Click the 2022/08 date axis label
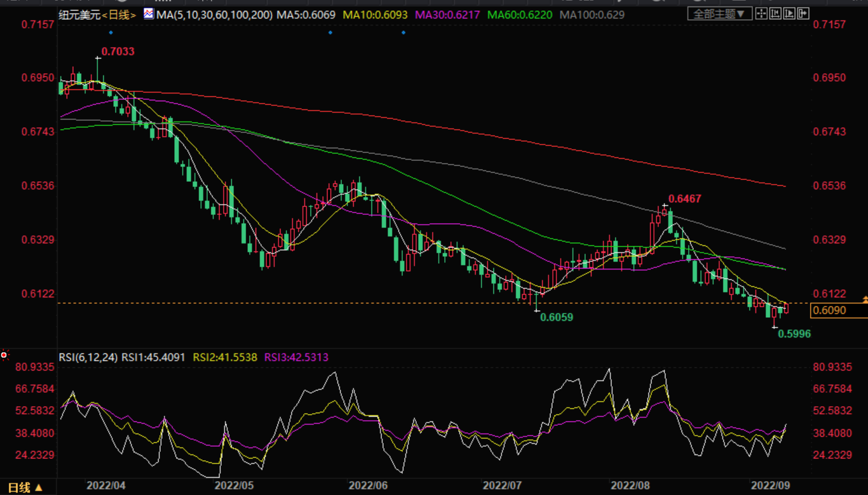 [x=630, y=485]
